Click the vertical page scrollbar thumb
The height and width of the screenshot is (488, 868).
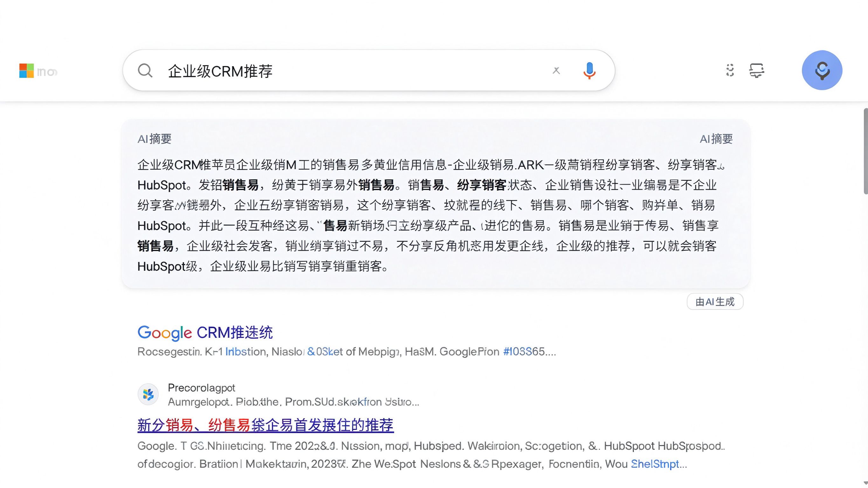pyautogui.click(x=866, y=151)
